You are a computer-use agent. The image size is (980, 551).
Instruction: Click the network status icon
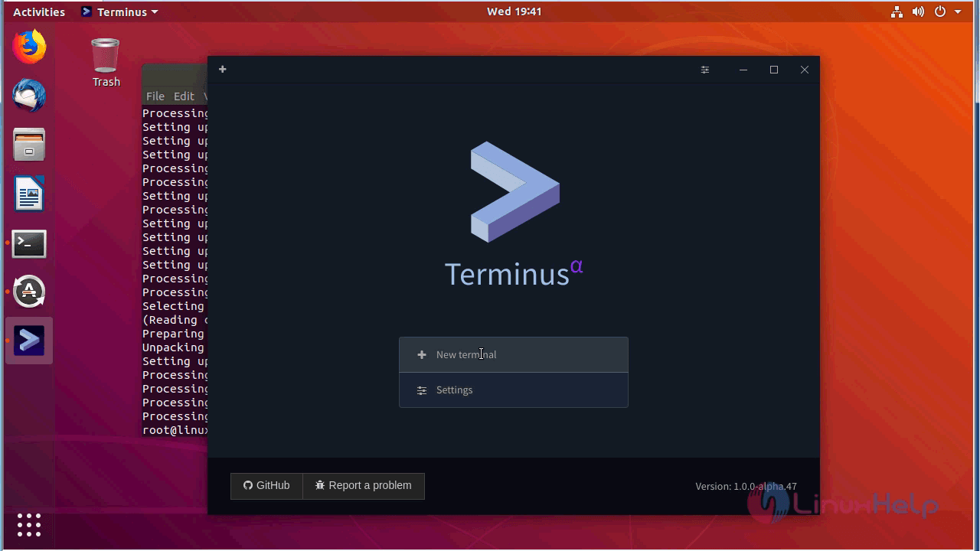(897, 11)
